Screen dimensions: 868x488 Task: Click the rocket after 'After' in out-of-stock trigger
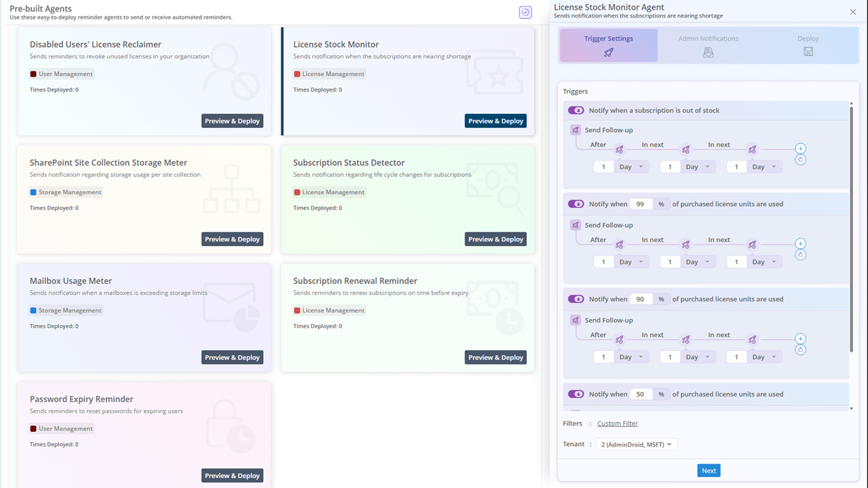(619, 150)
